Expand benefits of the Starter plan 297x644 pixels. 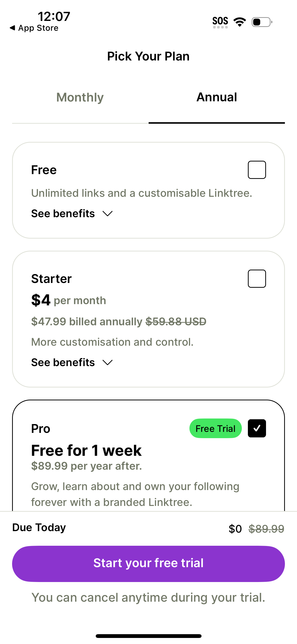[x=63, y=362]
